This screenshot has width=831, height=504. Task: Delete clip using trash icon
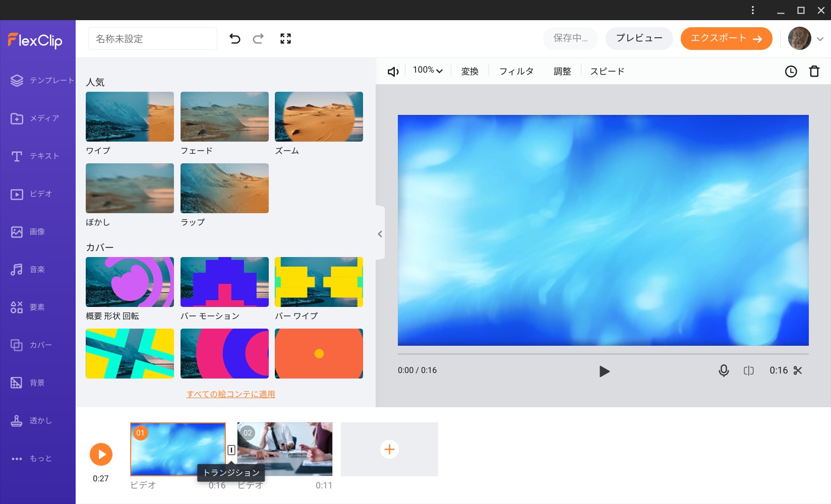pos(814,72)
